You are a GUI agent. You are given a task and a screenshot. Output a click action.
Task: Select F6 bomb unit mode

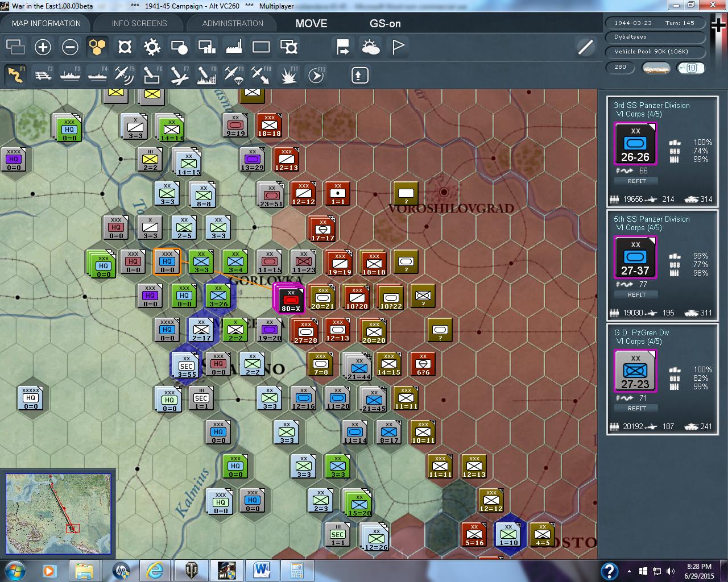[152, 75]
